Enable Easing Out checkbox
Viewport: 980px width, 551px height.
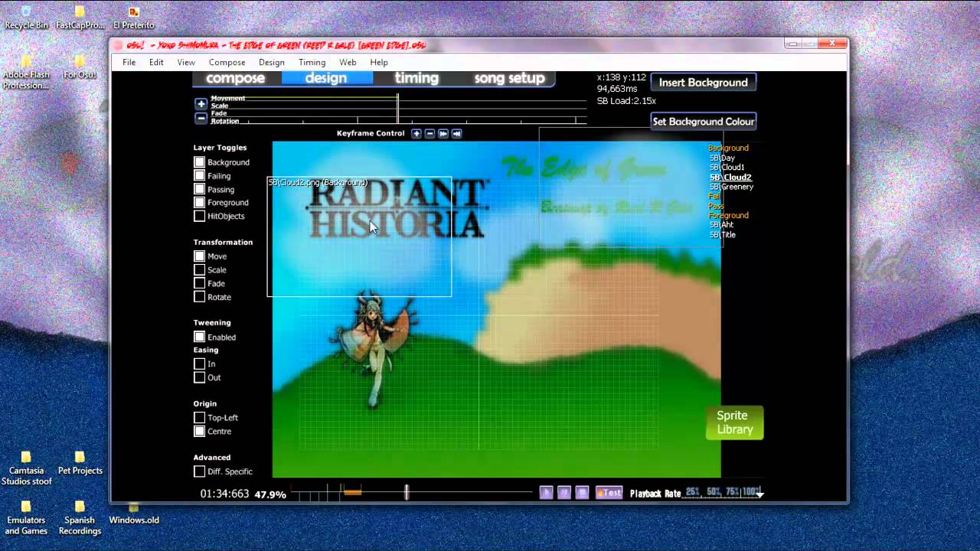point(200,377)
